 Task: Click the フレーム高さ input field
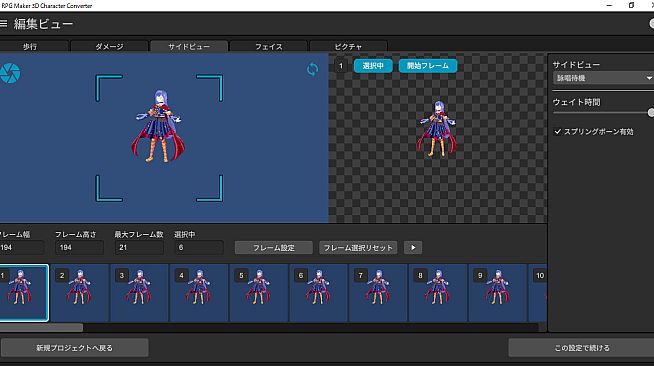point(79,248)
